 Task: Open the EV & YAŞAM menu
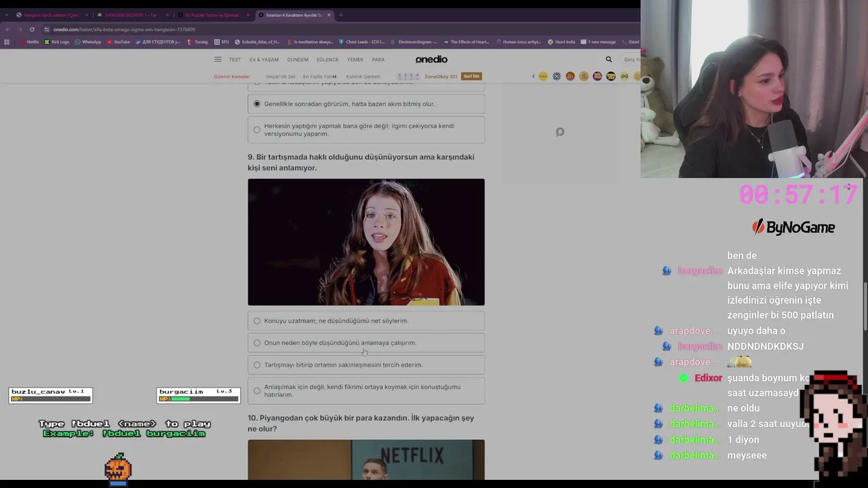pyautogui.click(x=264, y=60)
